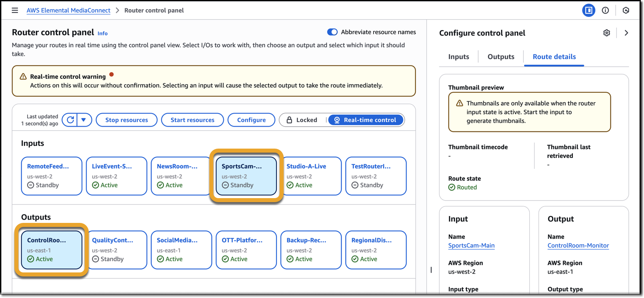Open the SportsCam-Main input link

[471, 246]
